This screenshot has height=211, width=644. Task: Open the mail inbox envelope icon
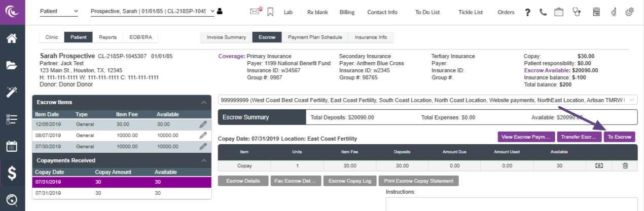pos(256,12)
